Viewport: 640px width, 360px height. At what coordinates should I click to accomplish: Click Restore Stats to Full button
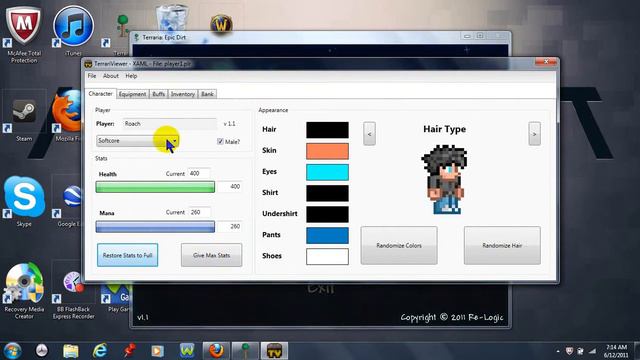tap(127, 255)
